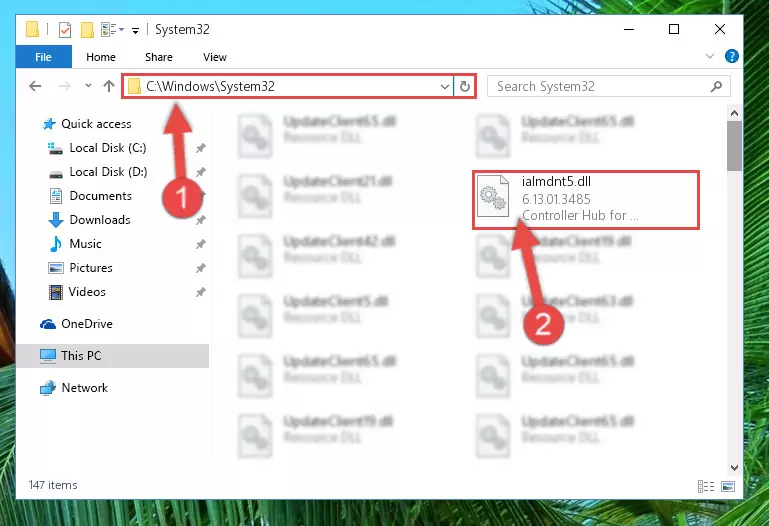769x526 pixels.
Task: Select the ialmdnt5.dll file
Action: point(586,200)
